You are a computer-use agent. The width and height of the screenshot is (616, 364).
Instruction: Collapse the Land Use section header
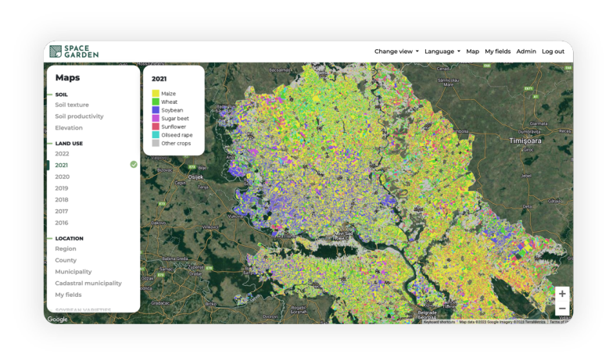(69, 144)
